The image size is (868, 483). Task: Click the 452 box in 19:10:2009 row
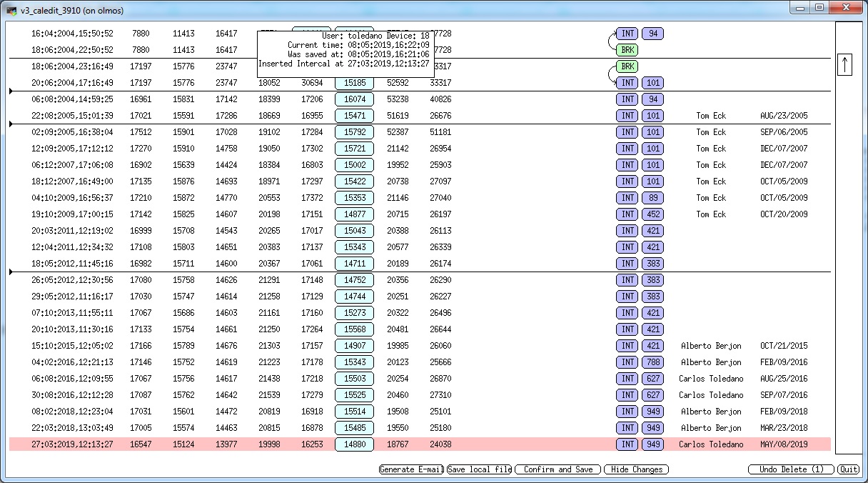click(652, 214)
